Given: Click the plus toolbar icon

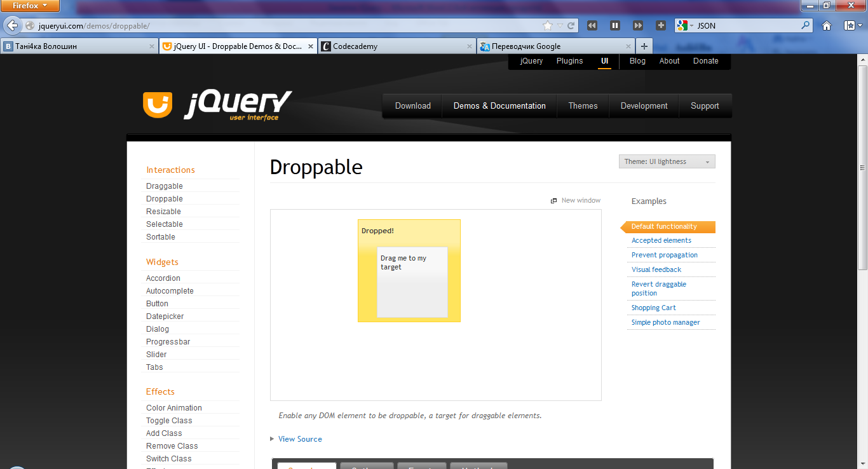Looking at the screenshot, I should pyautogui.click(x=661, y=25).
